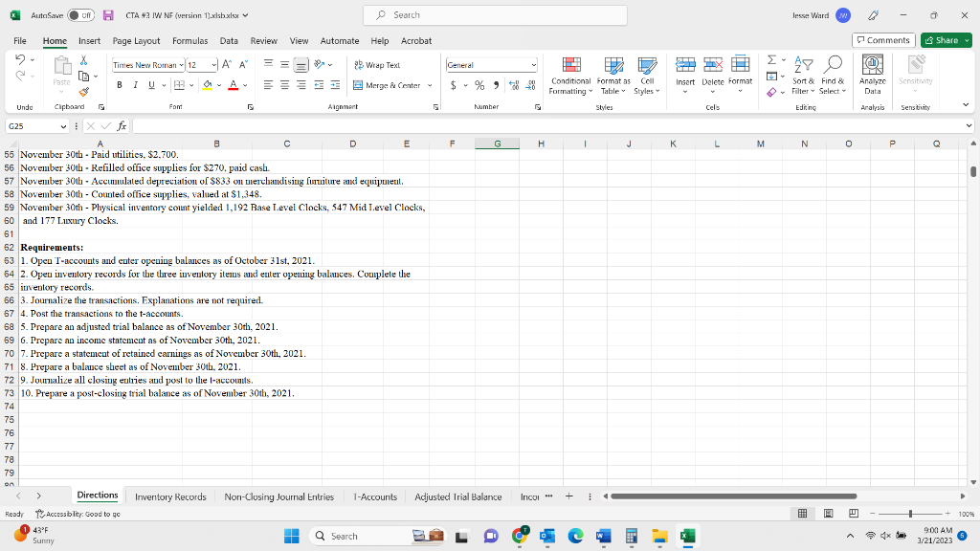Click the Share button
This screenshot has height=551, width=980.
945,40
